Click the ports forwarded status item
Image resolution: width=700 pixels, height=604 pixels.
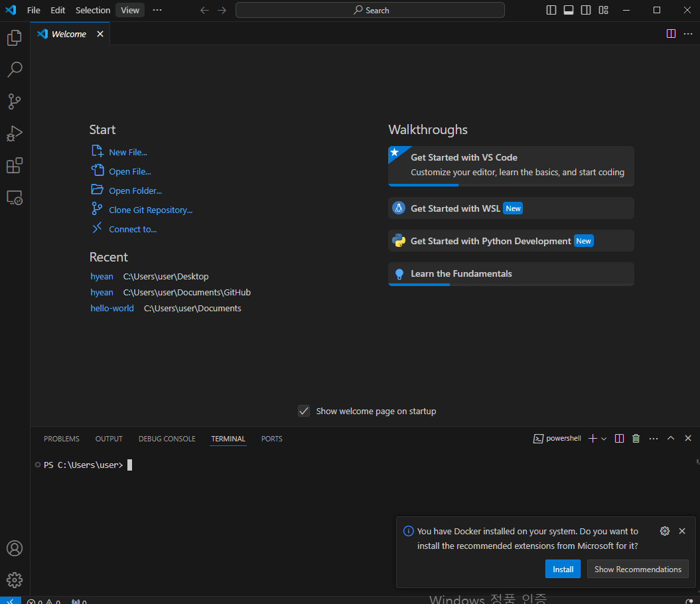(x=79, y=601)
